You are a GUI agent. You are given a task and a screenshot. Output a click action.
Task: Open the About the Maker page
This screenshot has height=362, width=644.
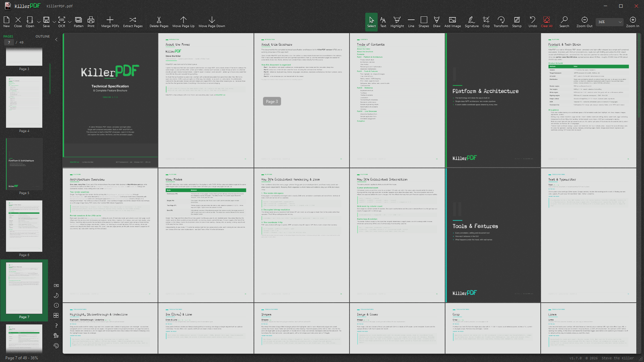coord(206,100)
